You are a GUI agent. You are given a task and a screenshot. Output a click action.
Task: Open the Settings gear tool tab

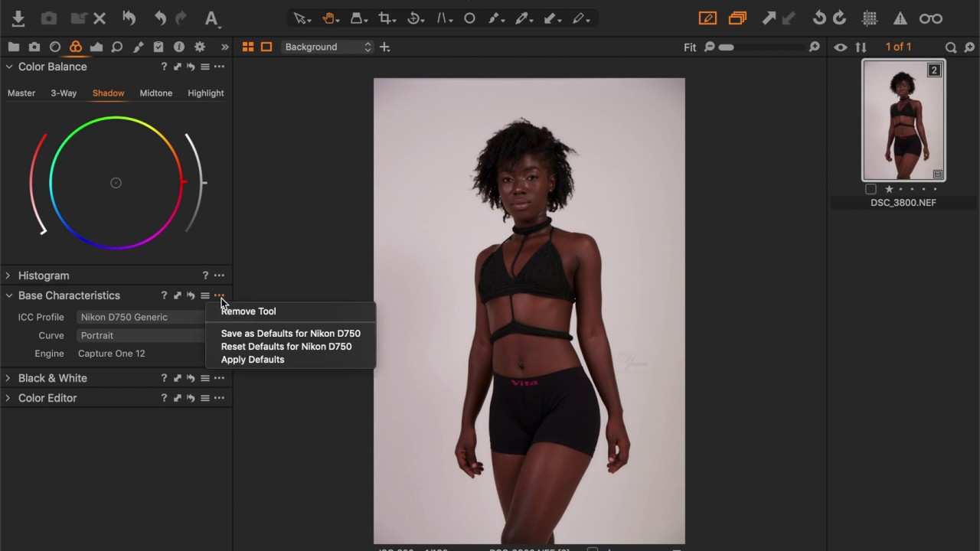point(200,47)
